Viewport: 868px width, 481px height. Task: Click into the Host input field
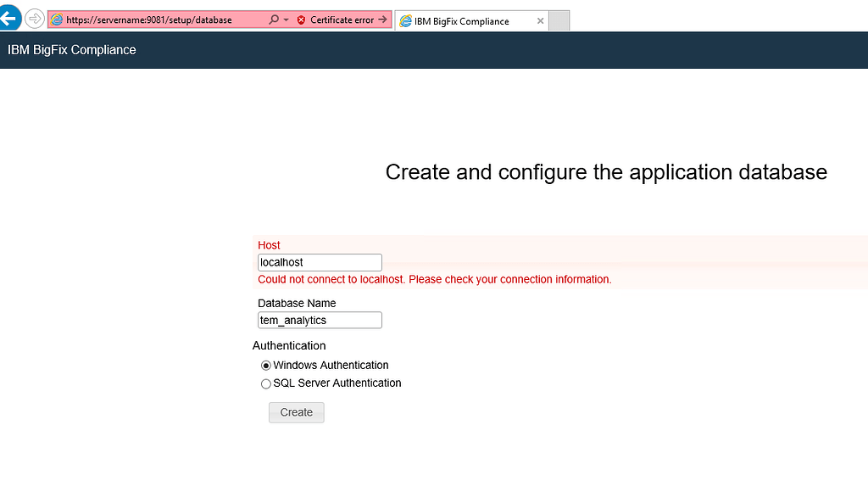tap(320, 263)
